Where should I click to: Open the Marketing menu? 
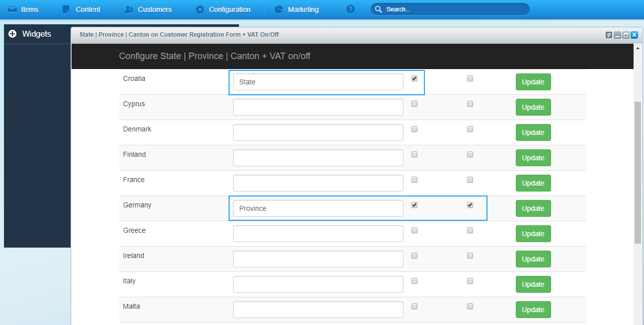click(x=297, y=9)
